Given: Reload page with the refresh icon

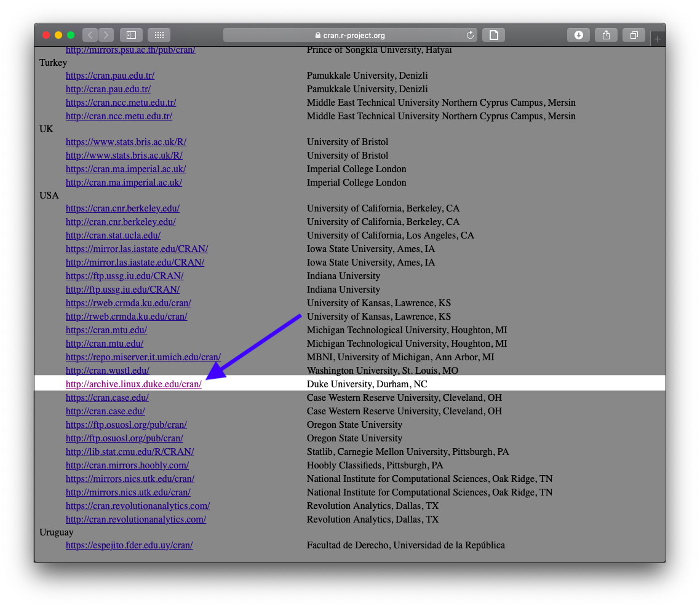Looking at the screenshot, I should pos(470,35).
